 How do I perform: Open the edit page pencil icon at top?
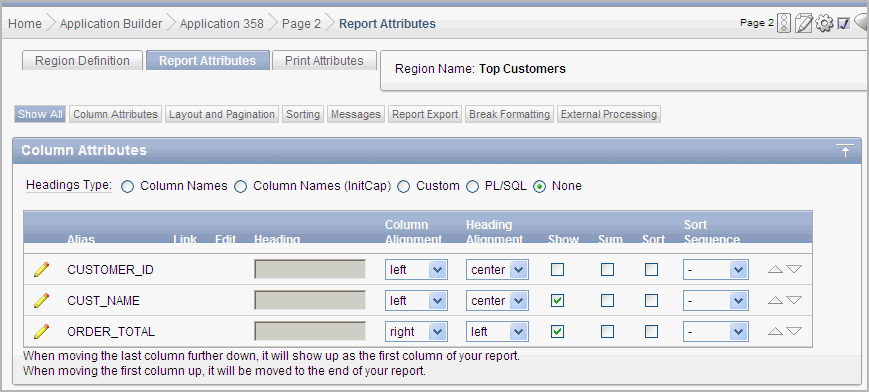(803, 23)
